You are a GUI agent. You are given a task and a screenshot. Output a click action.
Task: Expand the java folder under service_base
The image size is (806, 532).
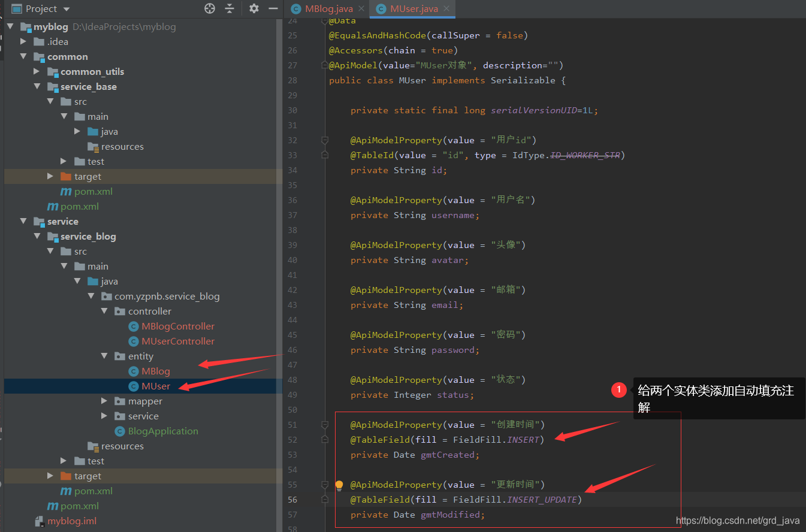(x=77, y=132)
